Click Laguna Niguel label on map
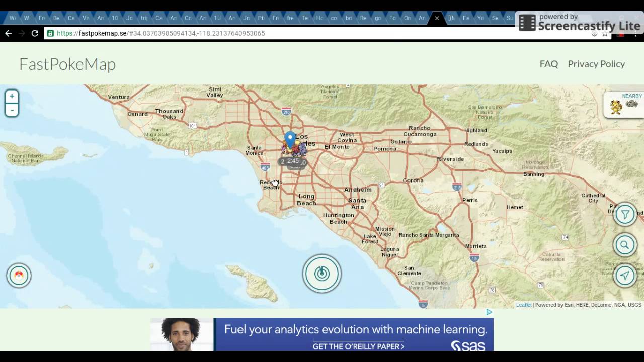This screenshot has height=362, width=644. (389, 252)
